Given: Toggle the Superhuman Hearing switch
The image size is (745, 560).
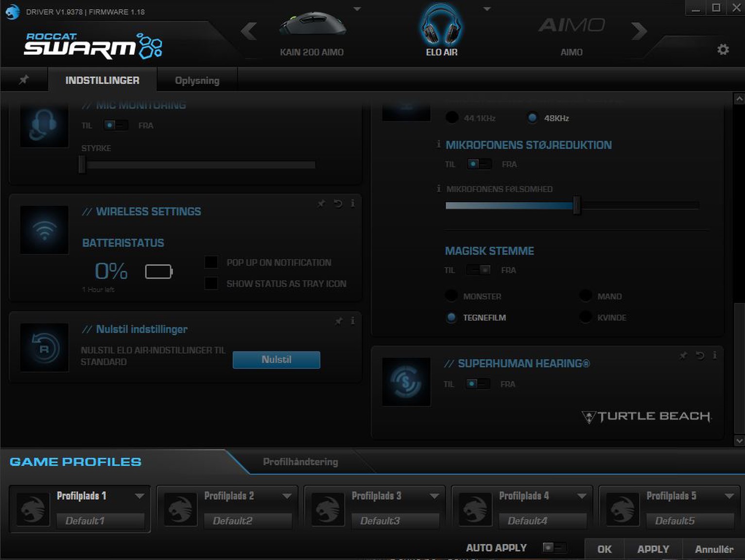Looking at the screenshot, I should click(x=477, y=384).
